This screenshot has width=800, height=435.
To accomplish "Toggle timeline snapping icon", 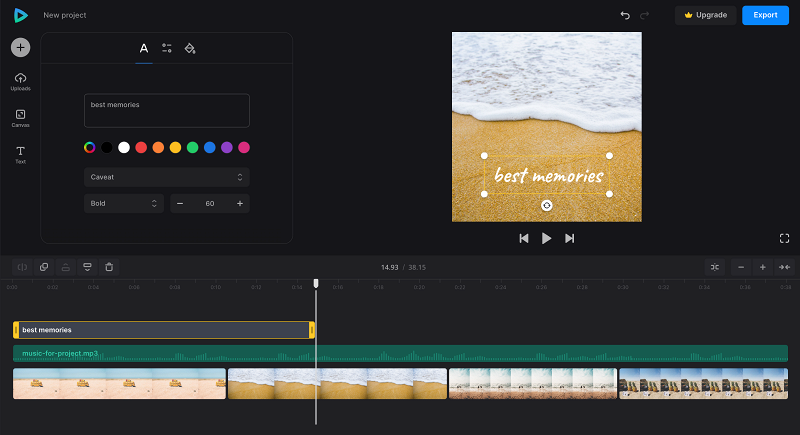I will (x=715, y=267).
